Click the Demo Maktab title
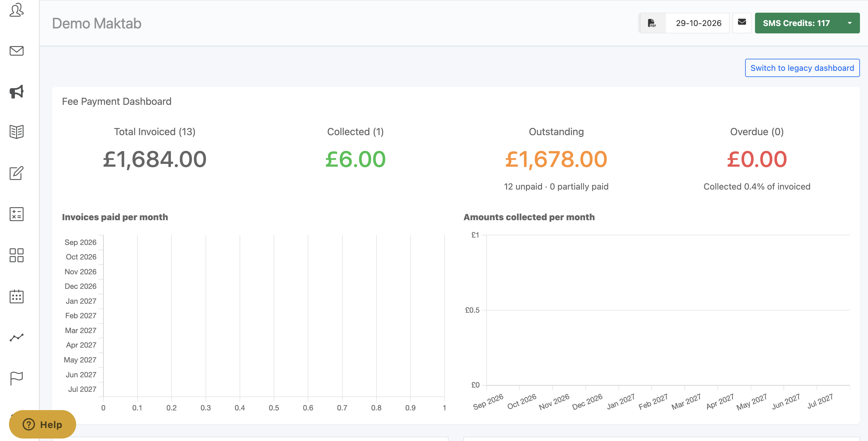Image resolution: width=868 pixels, height=441 pixels. pyautogui.click(x=97, y=23)
